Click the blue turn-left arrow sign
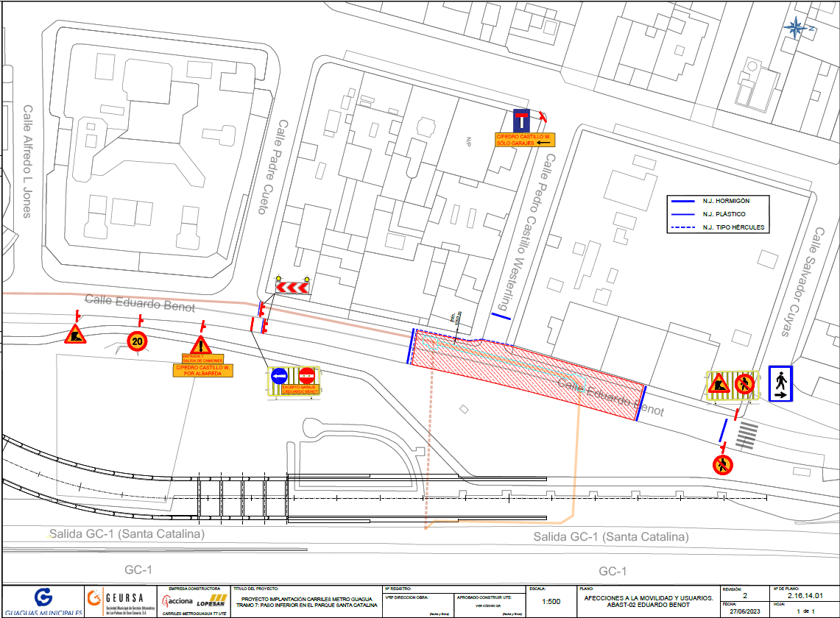 (x=279, y=376)
